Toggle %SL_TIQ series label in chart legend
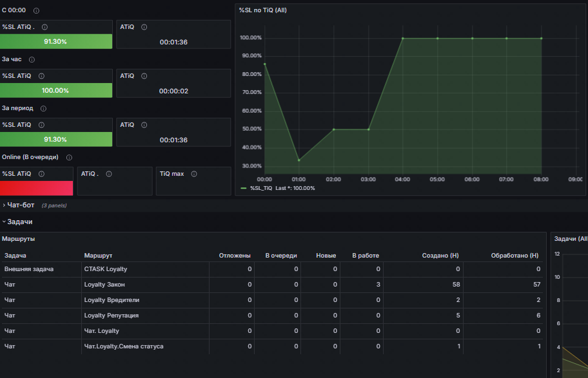Viewport: 588px width, 378px height. pos(261,188)
